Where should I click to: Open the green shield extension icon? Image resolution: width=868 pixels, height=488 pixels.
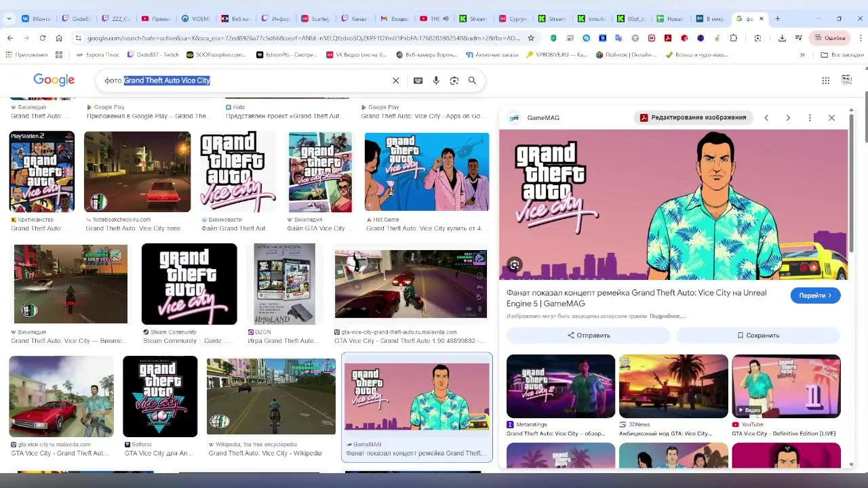554,38
